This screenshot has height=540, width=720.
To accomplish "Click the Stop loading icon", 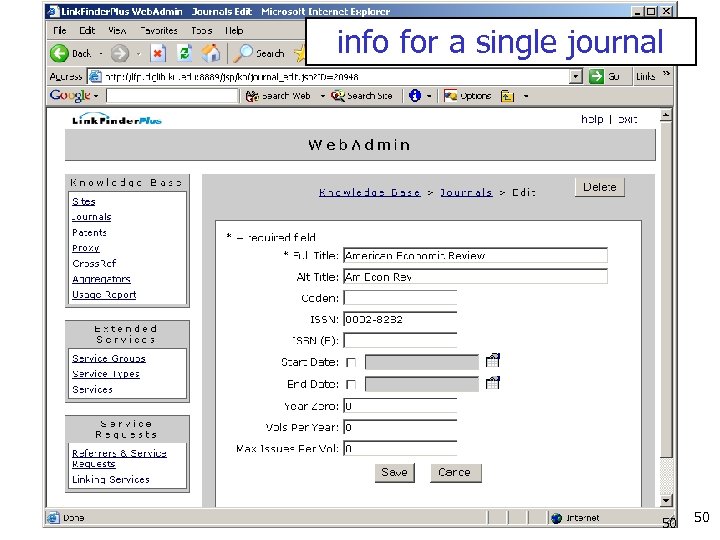I will coord(158,54).
